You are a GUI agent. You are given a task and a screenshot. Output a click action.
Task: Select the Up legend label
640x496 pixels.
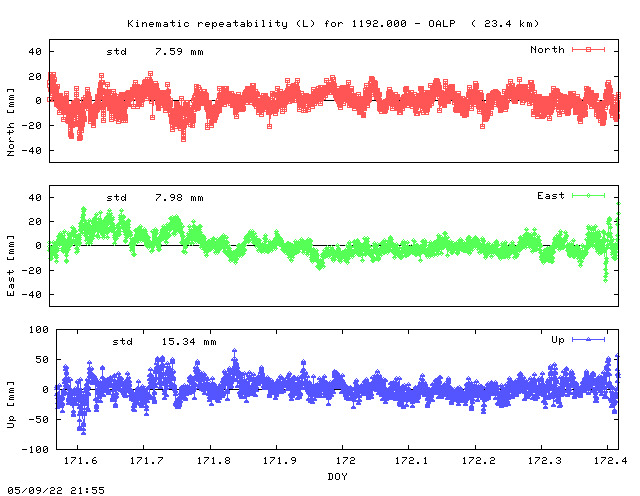pyautogui.click(x=558, y=340)
